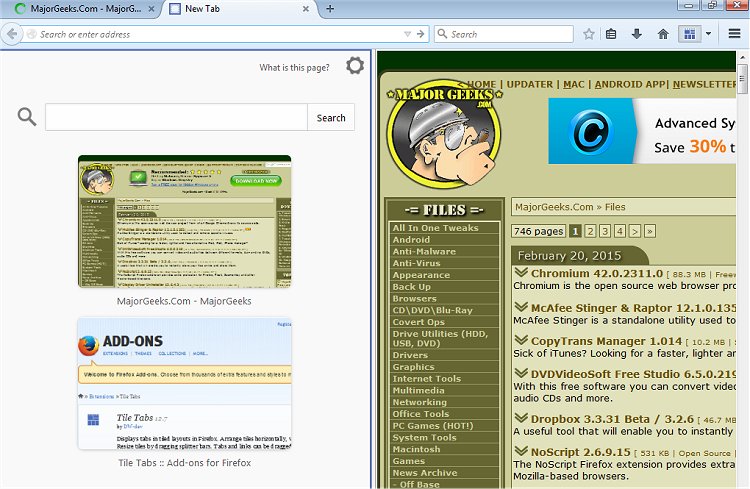Open the Drivers category
Image resolution: width=750 pixels, height=489 pixels.
445,355
